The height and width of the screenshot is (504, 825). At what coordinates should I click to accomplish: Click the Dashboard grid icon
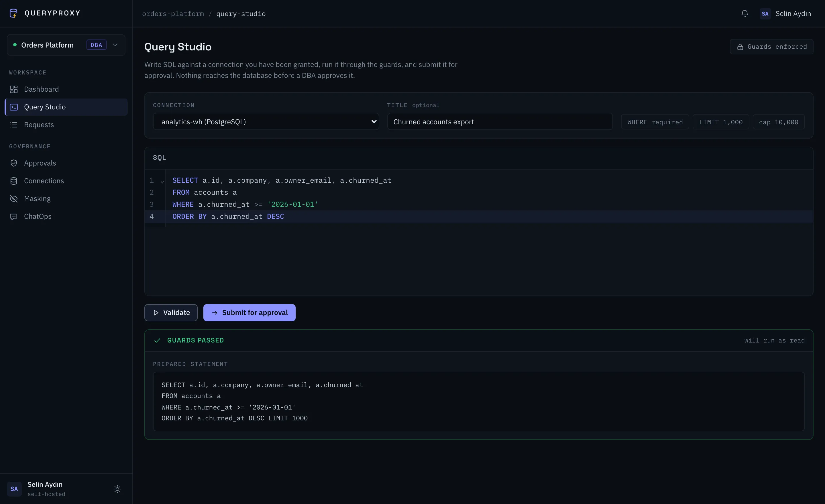(14, 89)
